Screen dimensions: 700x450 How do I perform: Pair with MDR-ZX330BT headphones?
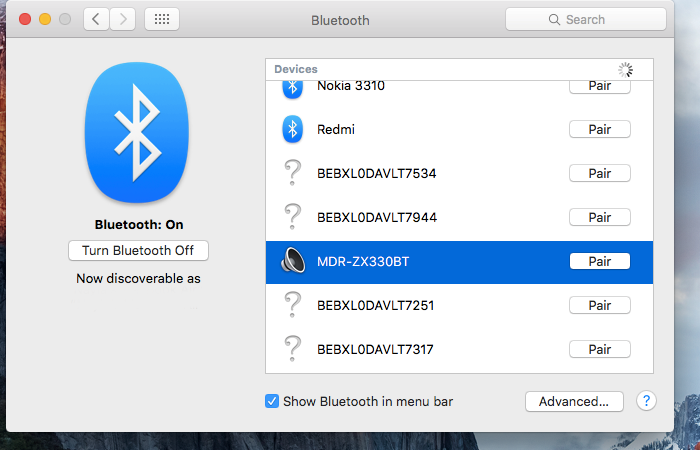[600, 261]
